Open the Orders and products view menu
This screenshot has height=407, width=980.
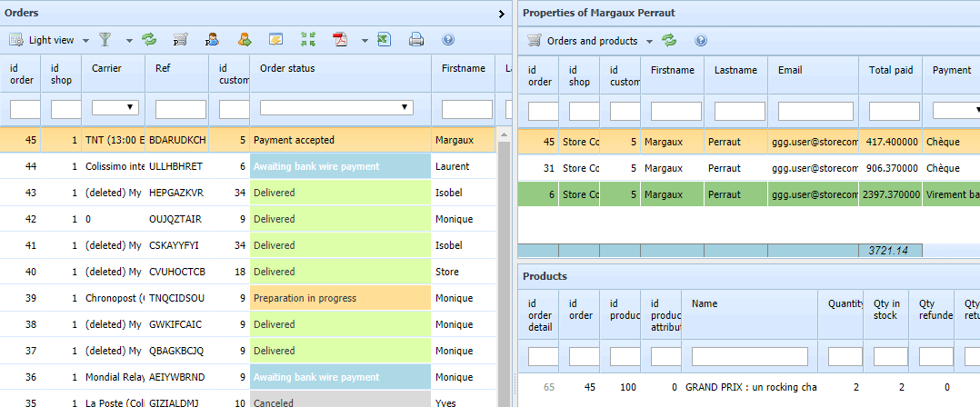pos(649,41)
